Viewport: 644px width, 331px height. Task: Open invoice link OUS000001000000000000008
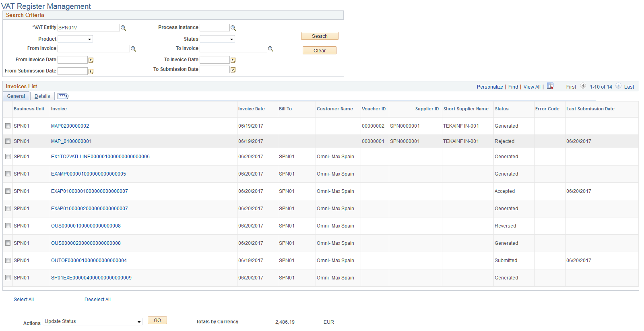click(86, 226)
